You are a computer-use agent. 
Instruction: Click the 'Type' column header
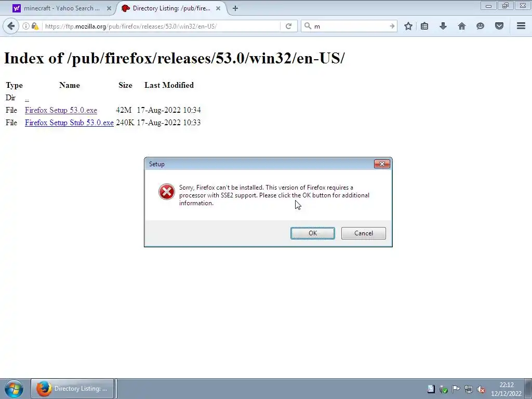pos(14,86)
